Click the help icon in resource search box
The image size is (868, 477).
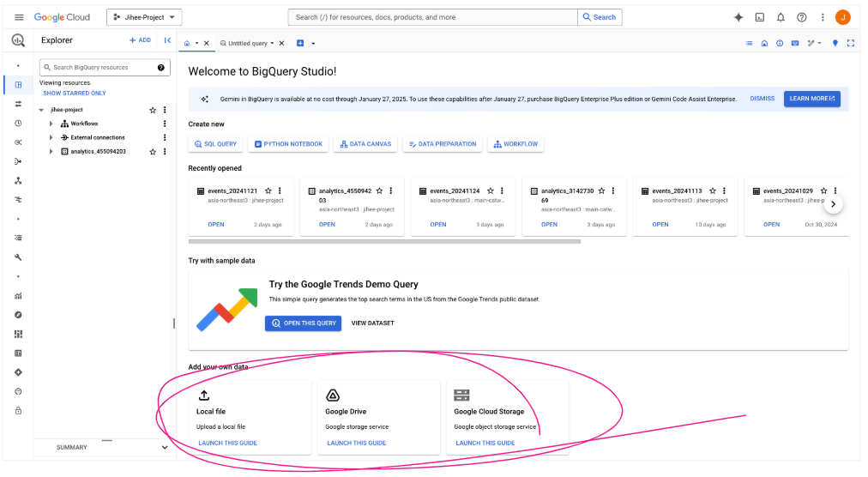160,68
